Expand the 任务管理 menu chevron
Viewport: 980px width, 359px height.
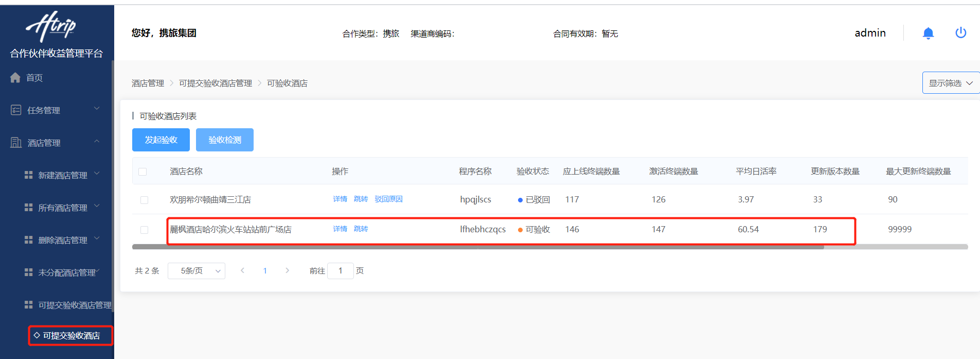(97, 109)
